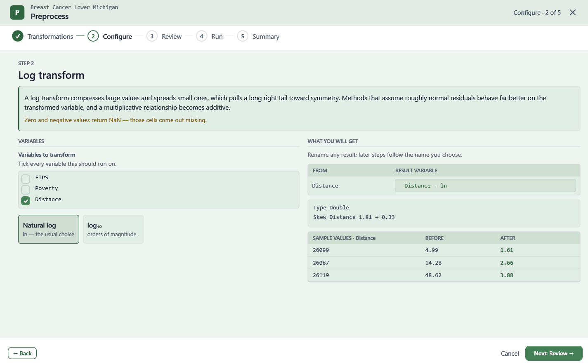Tick the FIPS variable checkbox
Viewport: 588px width, 364px height.
pos(26,179)
